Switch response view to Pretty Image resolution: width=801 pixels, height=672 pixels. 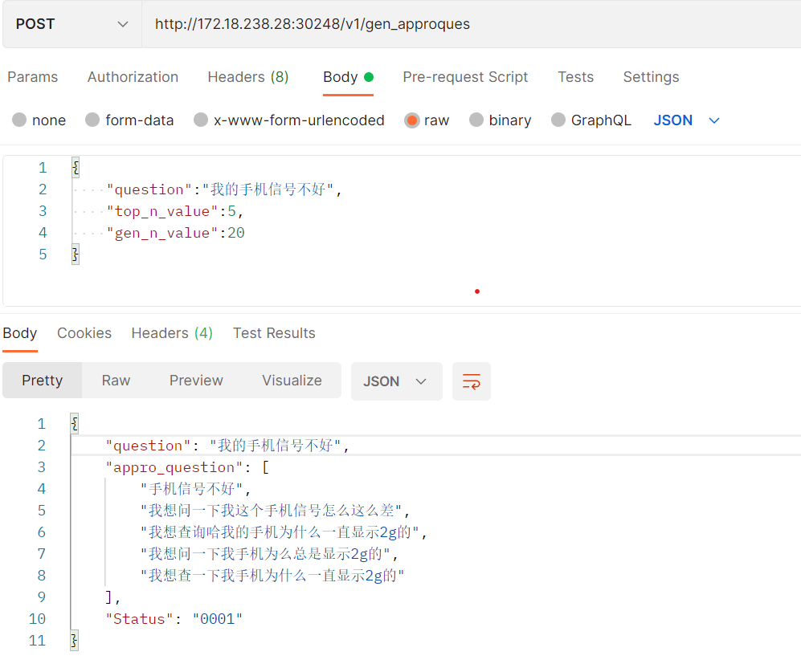point(43,381)
